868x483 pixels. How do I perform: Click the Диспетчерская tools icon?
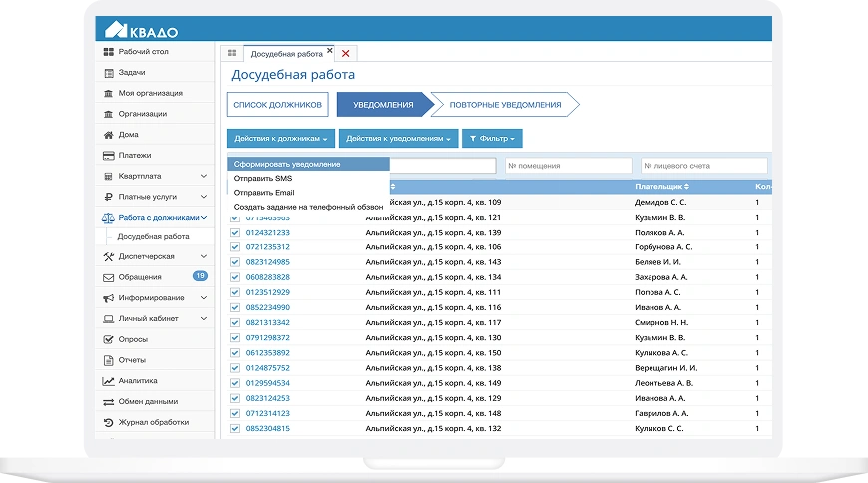tap(109, 256)
